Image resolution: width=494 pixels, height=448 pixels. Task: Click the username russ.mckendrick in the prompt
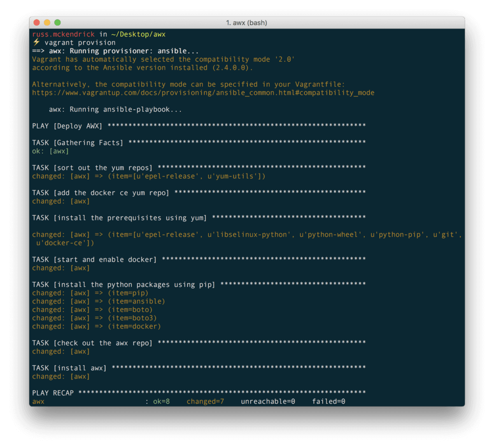point(63,35)
